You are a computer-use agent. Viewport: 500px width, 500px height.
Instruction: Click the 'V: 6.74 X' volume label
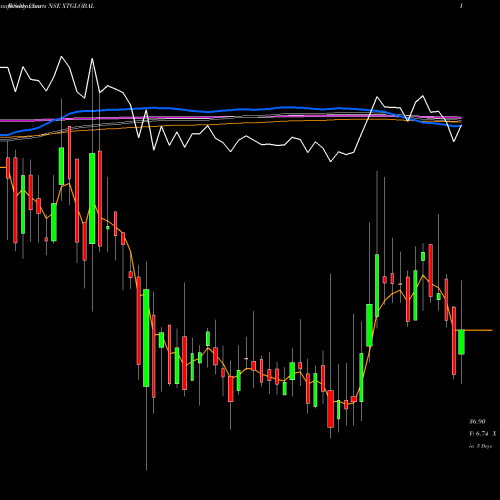[483, 434]
